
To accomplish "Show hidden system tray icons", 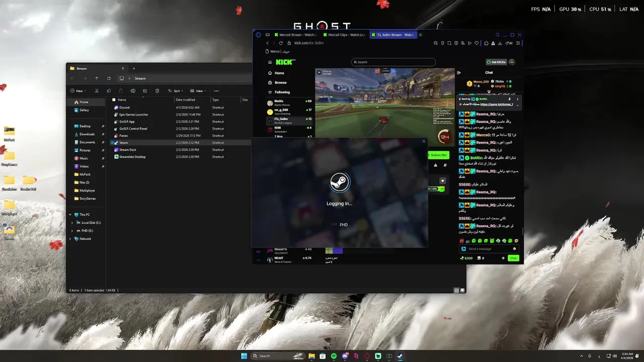I will coord(582,356).
